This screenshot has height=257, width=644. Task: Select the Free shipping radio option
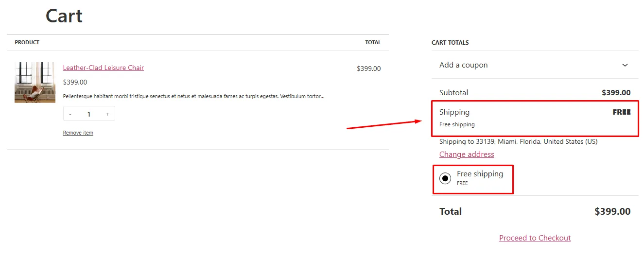445,178
